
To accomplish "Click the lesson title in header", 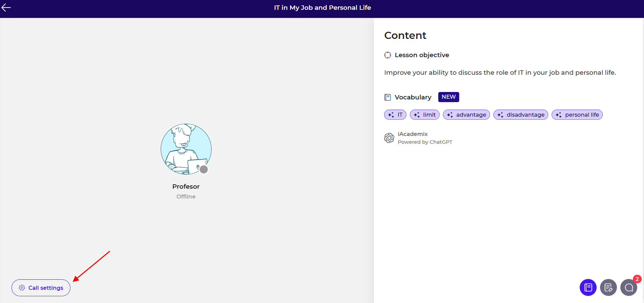I will [x=322, y=7].
